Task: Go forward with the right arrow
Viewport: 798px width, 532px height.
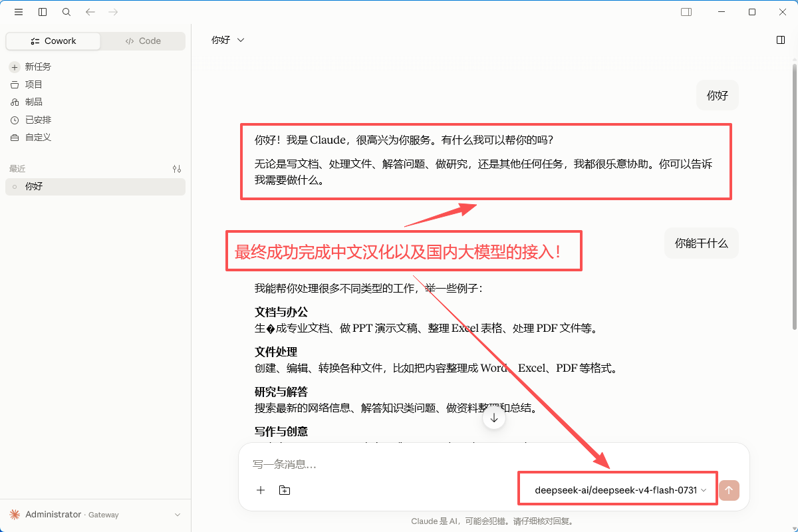Action: (113, 12)
